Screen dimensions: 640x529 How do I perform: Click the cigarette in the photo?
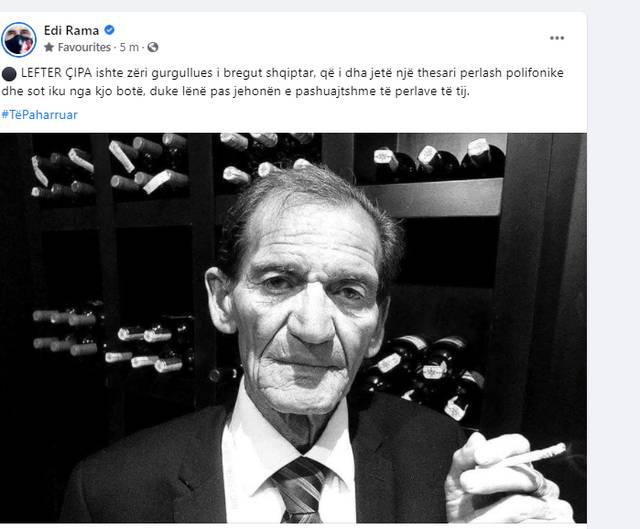(x=536, y=455)
